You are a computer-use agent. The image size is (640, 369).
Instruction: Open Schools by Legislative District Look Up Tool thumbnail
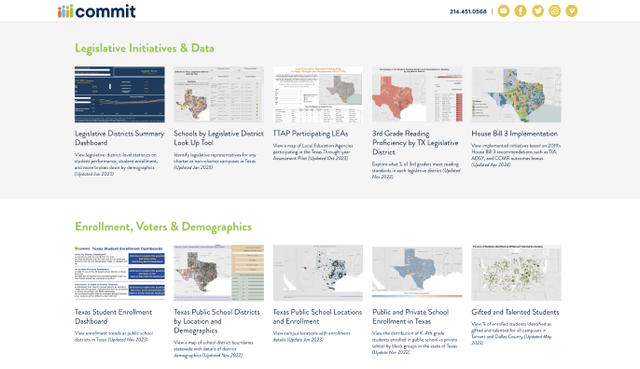(219, 94)
